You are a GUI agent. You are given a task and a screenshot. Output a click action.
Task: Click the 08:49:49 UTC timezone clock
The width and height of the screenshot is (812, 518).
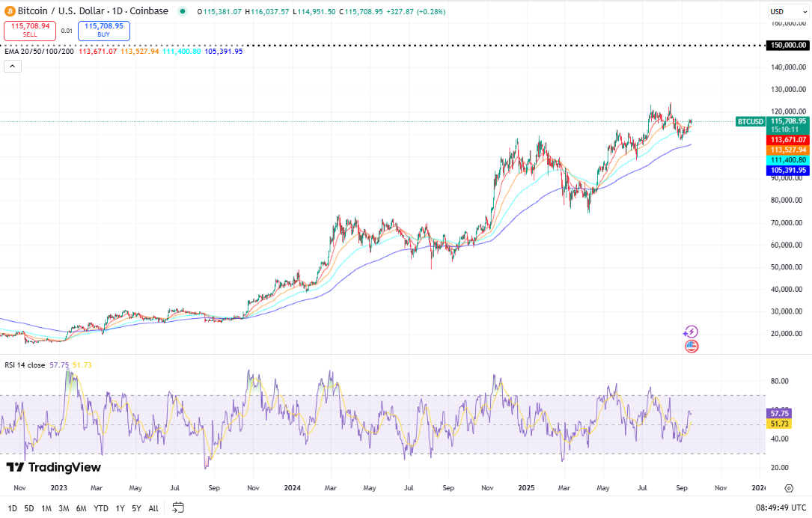[x=781, y=508]
